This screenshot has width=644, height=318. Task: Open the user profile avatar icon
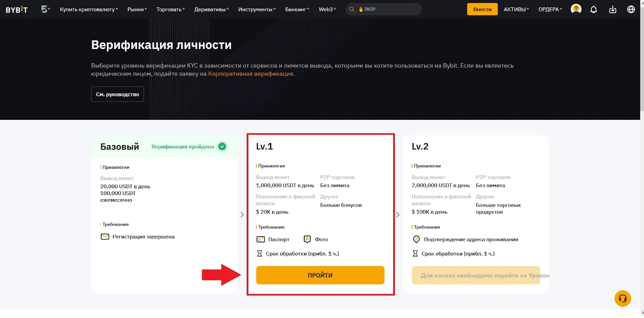pyautogui.click(x=576, y=9)
